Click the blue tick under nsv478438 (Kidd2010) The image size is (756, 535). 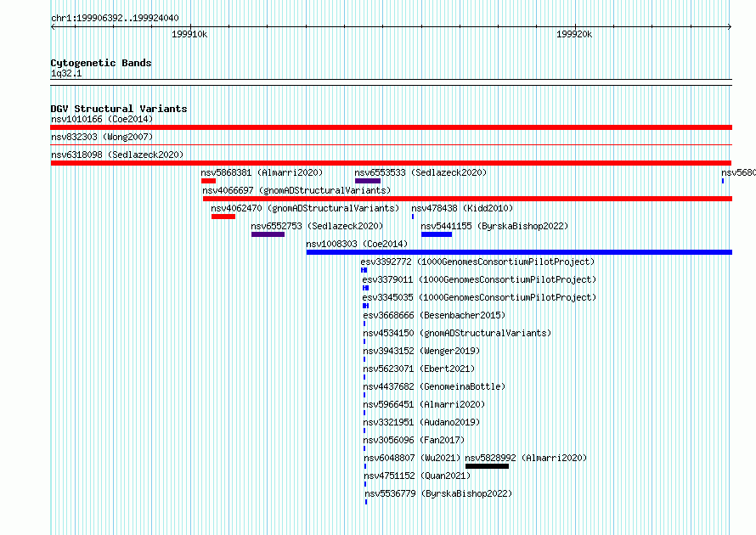coord(413,217)
